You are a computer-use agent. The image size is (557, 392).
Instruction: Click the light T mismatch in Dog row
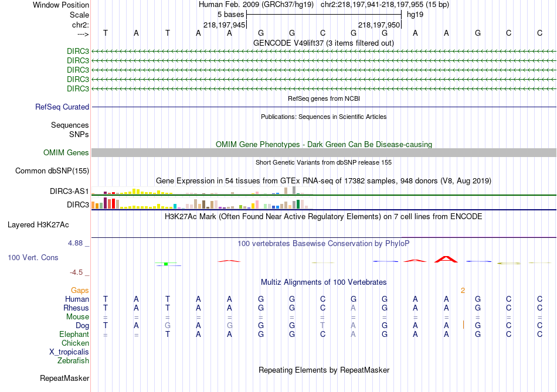322,325
